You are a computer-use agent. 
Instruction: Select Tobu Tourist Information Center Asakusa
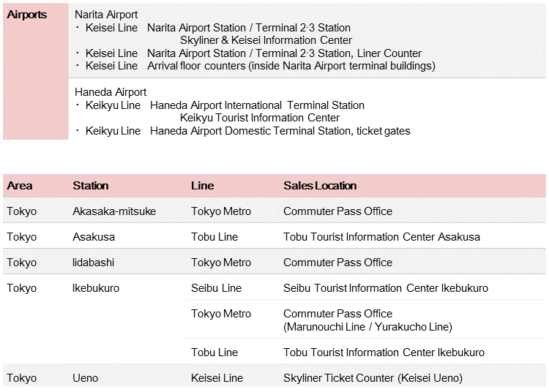click(381, 237)
